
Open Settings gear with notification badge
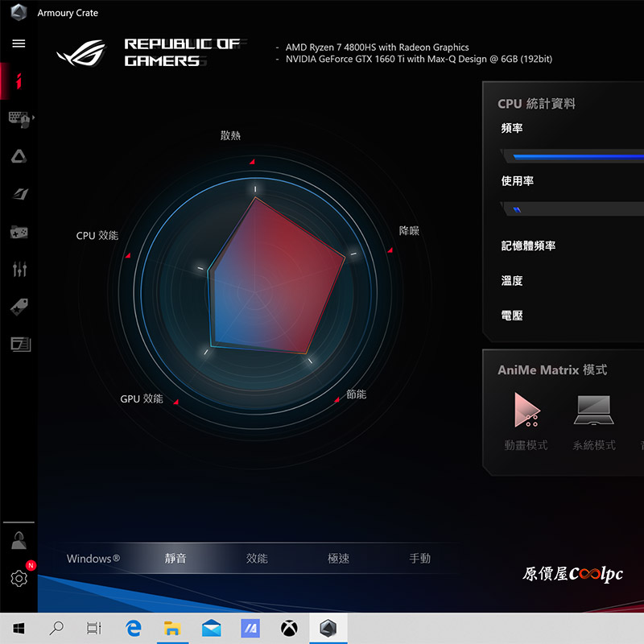click(x=19, y=578)
